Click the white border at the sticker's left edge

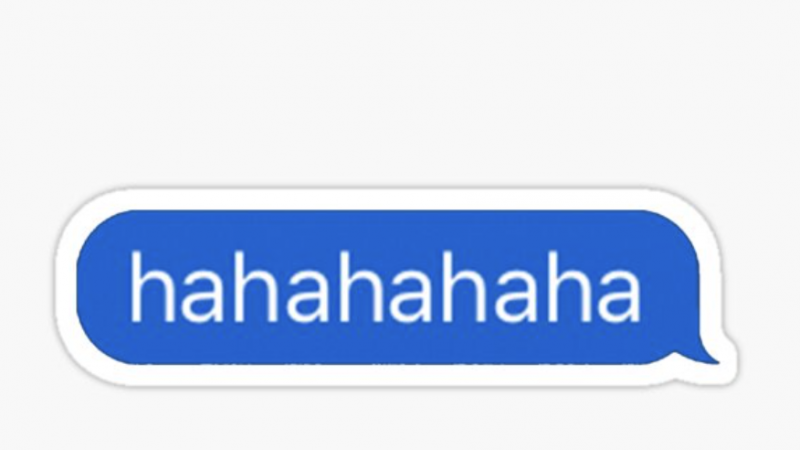[x=65, y=287]
